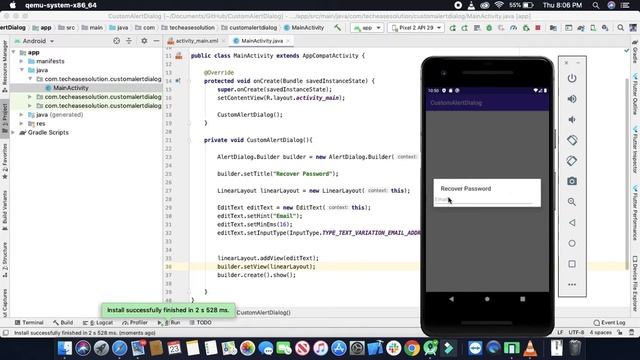This screenshot has width=640, height=360.
Task: Hide Project panel with minus icon
Action: pos(156,41)
